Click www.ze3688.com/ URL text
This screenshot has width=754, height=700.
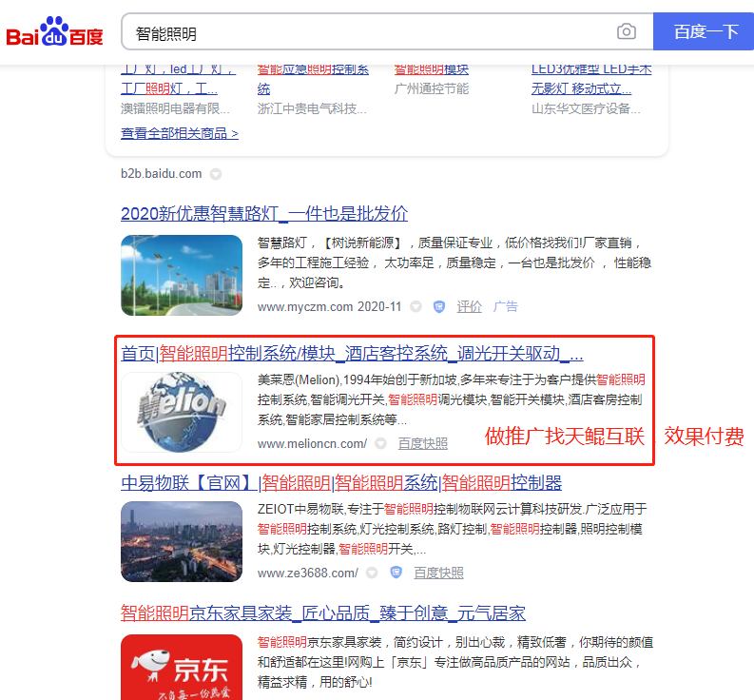(x=308, y=574)
